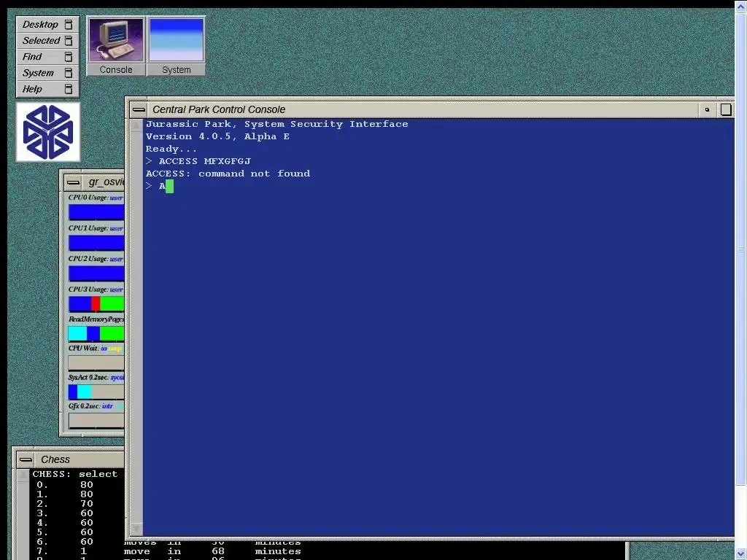
Task: Click the green cursor in console prompt
Action: 169,186
